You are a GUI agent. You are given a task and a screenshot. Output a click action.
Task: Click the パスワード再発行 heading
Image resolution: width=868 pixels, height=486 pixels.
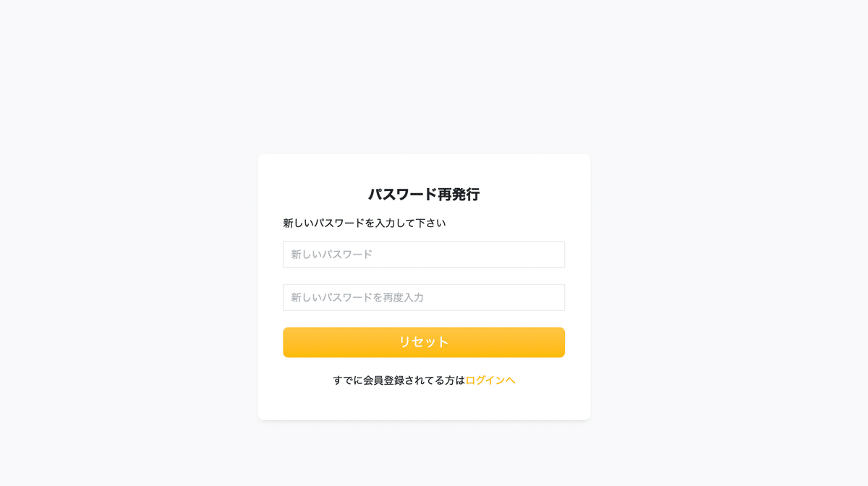click(424, 194)
